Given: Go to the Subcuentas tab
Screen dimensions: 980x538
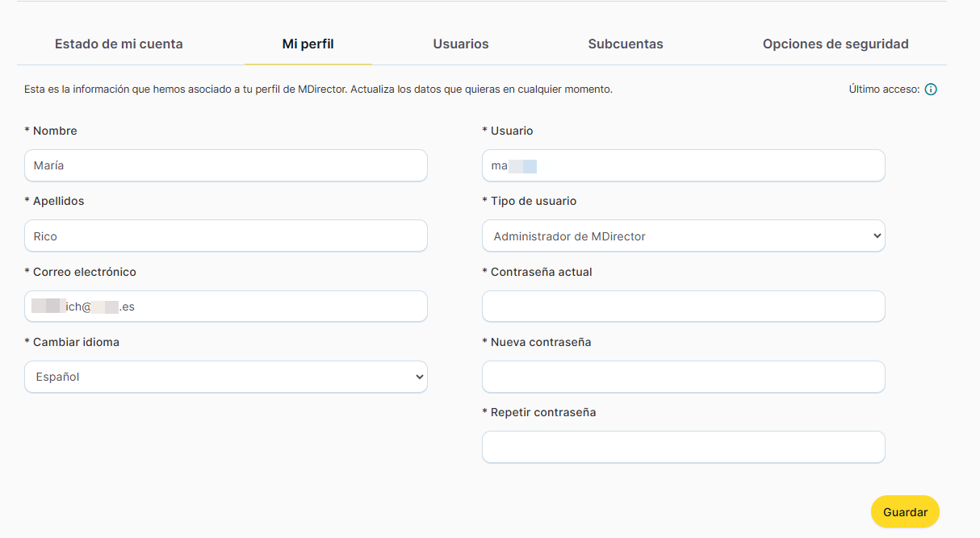Looking at the screenshot, I should click(625, 44).
